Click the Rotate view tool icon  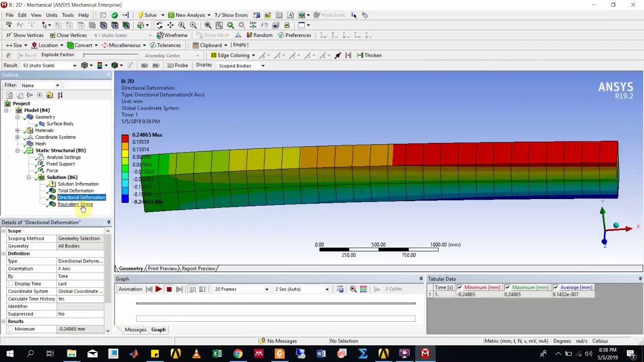(159, 25)
